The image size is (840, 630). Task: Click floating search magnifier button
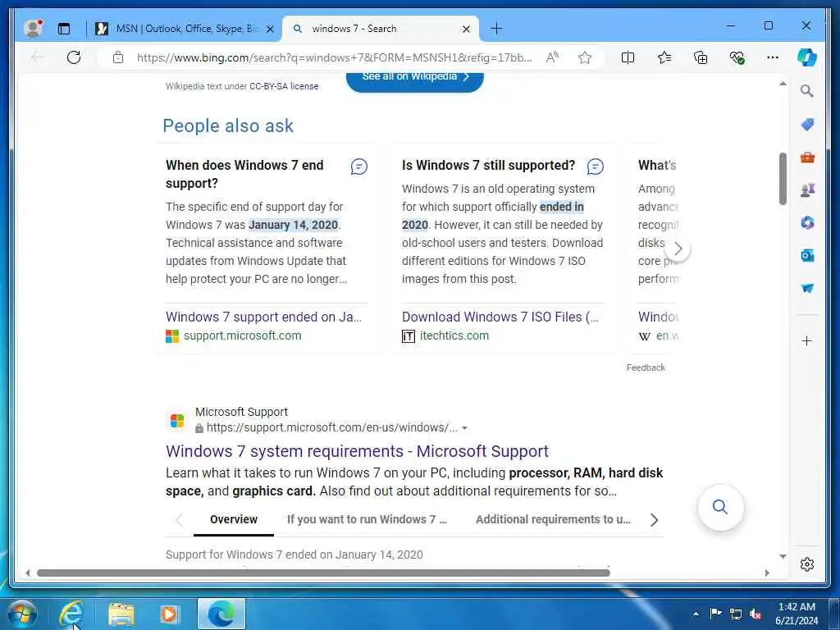[x=720, y=507]
